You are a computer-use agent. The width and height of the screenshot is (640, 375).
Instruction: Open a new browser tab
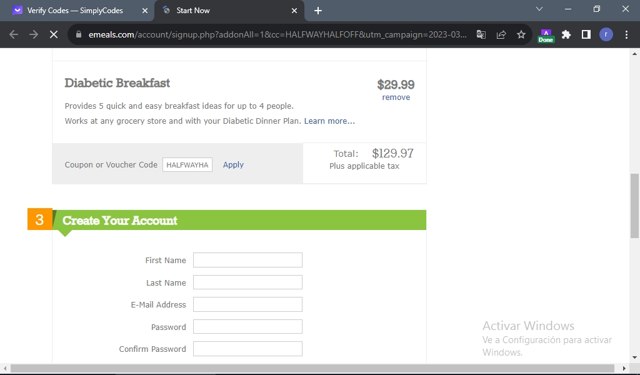pyautogui.click(x=318, y=11)
